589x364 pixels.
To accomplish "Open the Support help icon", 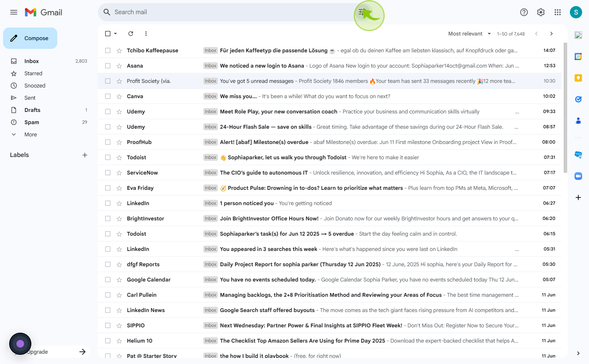I will tap(524, 12).
